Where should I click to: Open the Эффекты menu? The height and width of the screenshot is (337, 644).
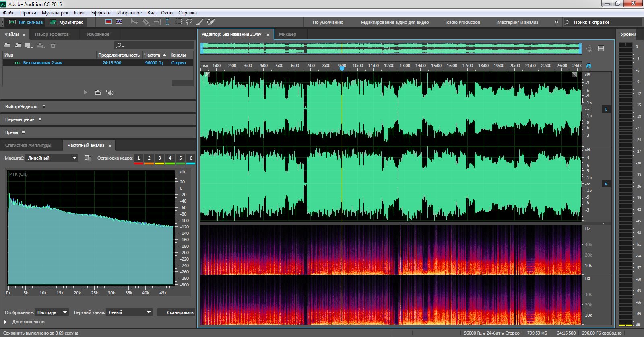tap(101, 13)
